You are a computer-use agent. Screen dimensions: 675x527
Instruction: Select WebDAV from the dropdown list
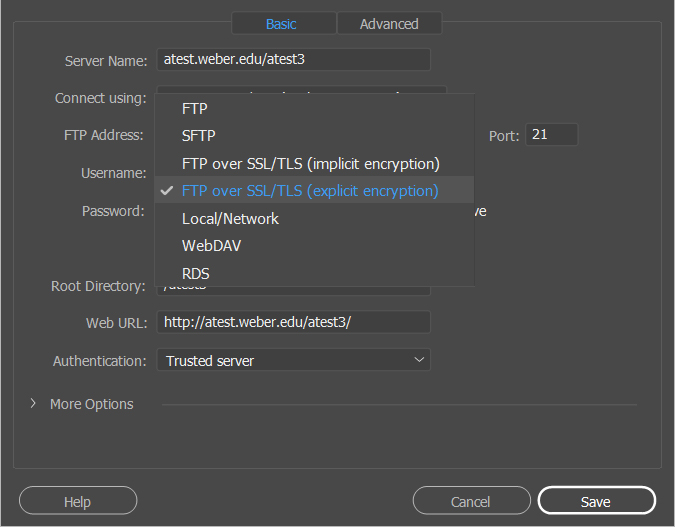(x=211, y=245)
